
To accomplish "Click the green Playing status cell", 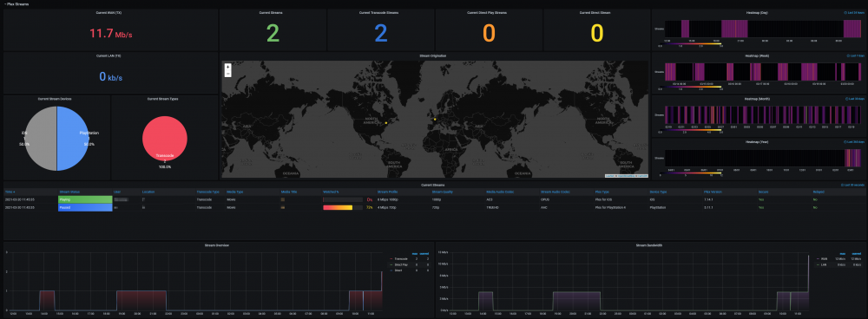I will [x=85, y=199].
